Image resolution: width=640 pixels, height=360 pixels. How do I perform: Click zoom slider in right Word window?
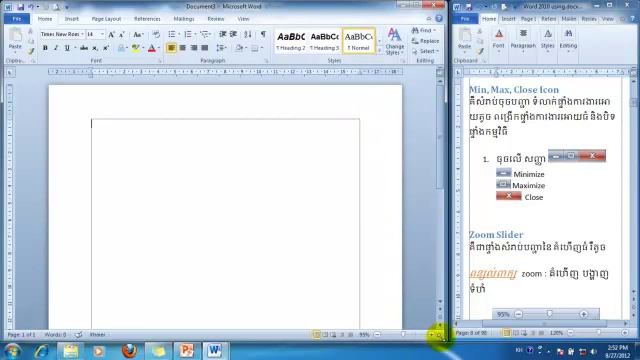(x=598, y=333)
